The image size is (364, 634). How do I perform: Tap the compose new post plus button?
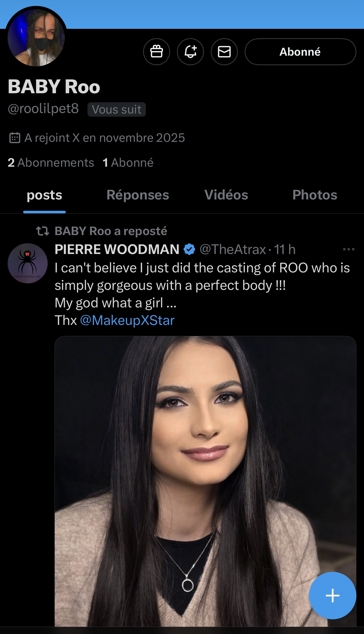pyautogui.click(x=332, y=596)
